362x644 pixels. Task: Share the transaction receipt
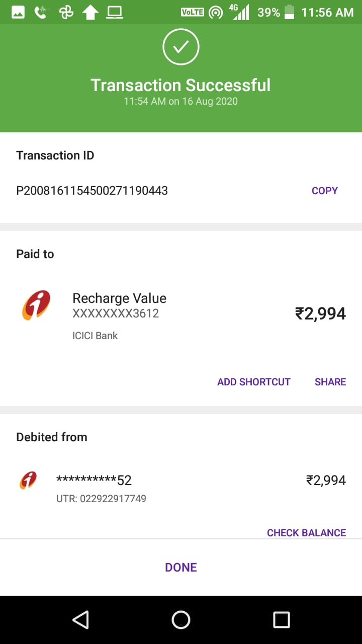click(x=330, y=382)
